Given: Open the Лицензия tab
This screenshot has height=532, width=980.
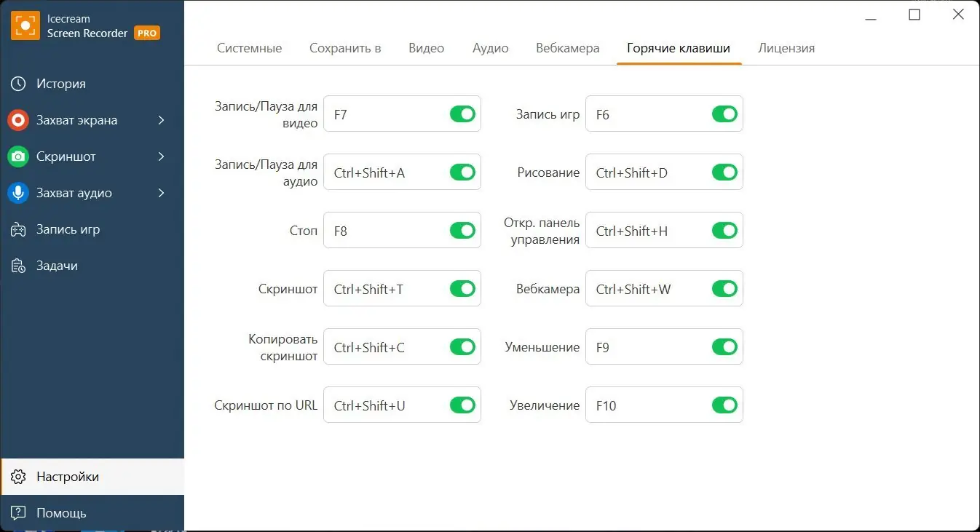Looking at the screenshot, I should click(x=786, y=47).
